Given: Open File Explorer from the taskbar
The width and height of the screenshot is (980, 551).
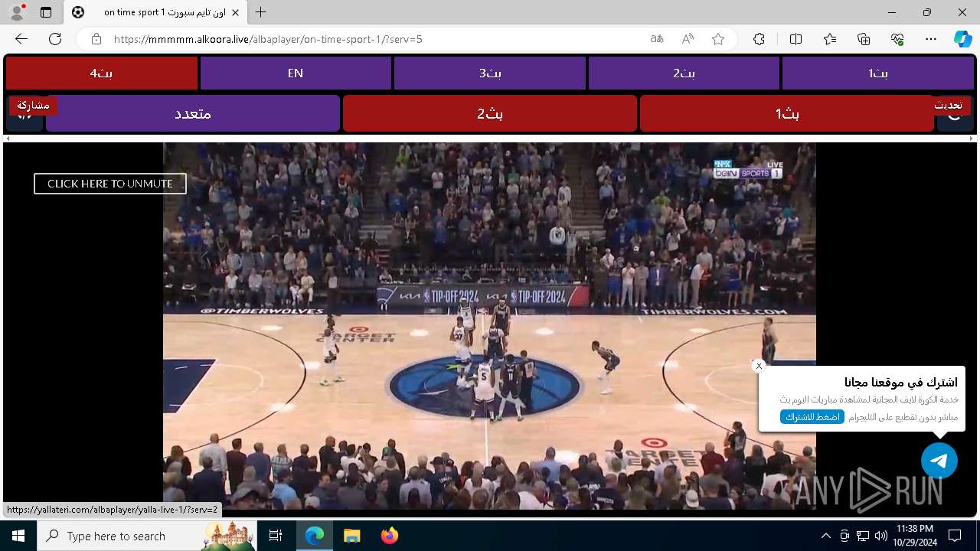Looking at the screenshot, I should [x=351, y=536].
